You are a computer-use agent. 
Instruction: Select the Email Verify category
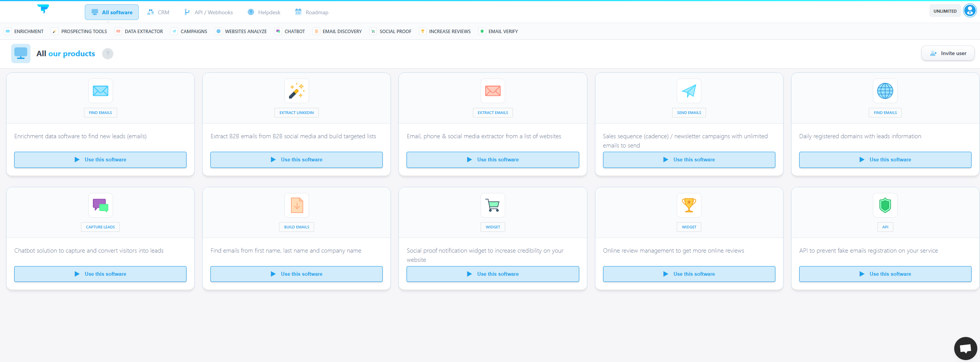498,31
